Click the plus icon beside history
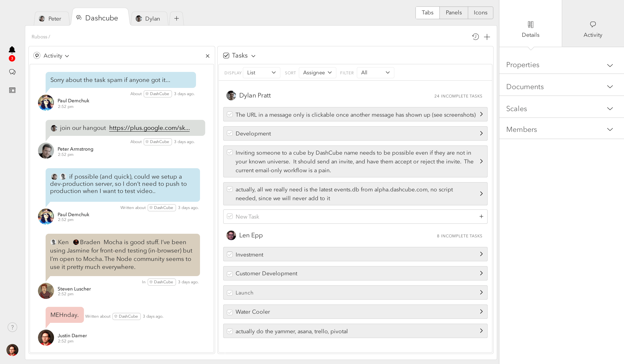This screenshot has width=624, height=364. coord(487,37)
